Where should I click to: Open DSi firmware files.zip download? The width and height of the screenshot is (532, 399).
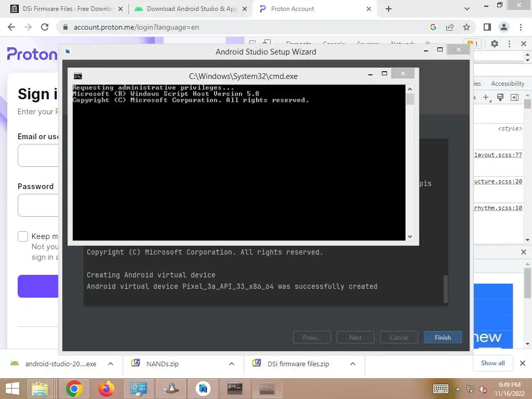(x=298, y=364)
